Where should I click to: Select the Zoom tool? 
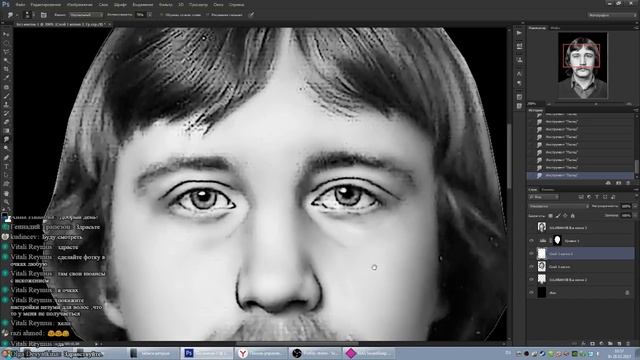[x=6, y=202]
